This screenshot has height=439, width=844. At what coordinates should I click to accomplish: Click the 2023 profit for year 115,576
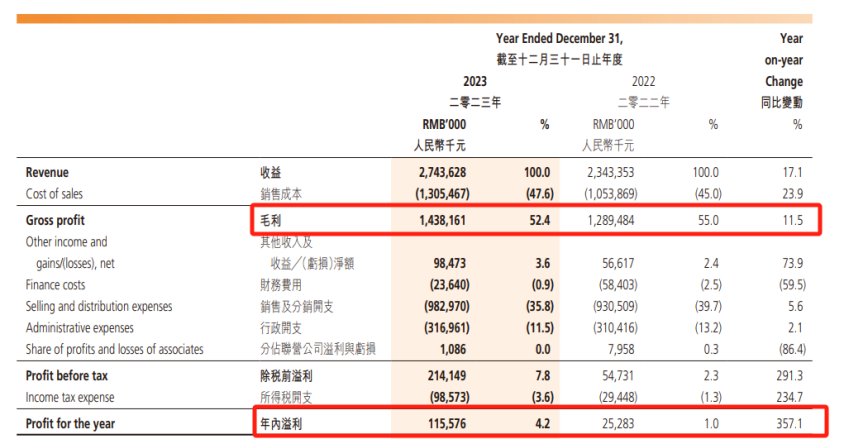click(x=442, y=422)
